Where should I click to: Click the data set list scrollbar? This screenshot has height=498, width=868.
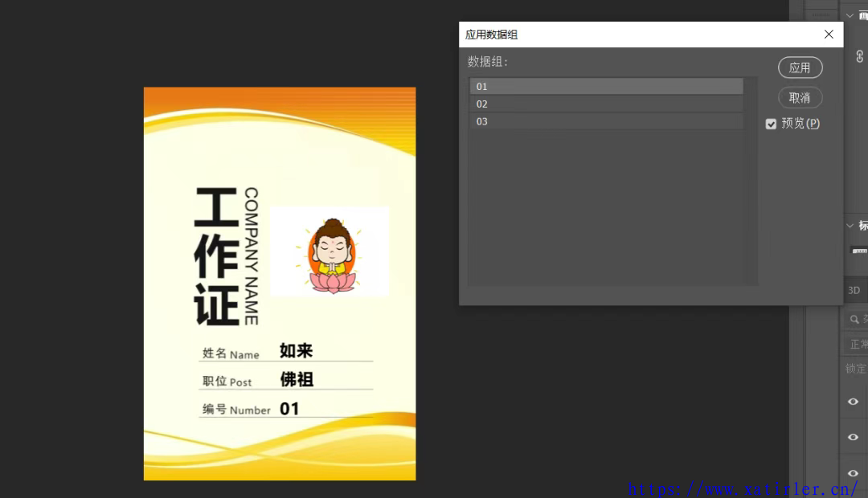[751, 182]
